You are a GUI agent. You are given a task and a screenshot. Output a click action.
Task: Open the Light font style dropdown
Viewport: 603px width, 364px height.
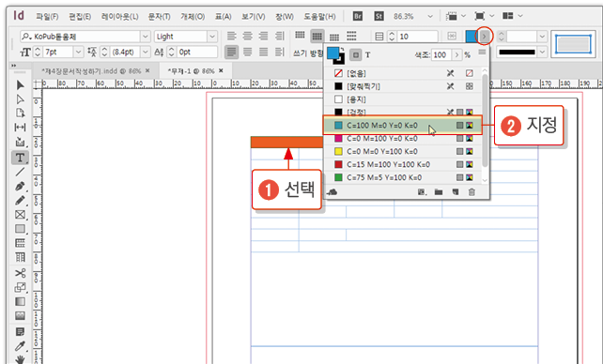tap(212, 37)
